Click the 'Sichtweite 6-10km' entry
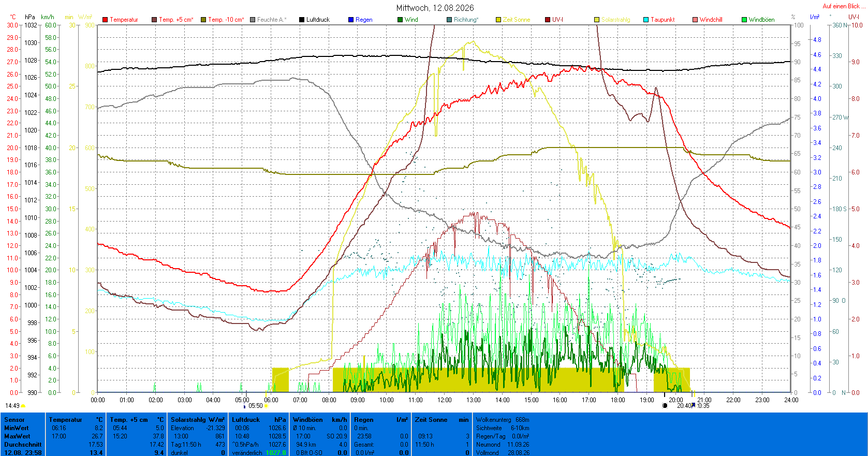The height and width of the screenshot is (456, 868). click(503, 428)
